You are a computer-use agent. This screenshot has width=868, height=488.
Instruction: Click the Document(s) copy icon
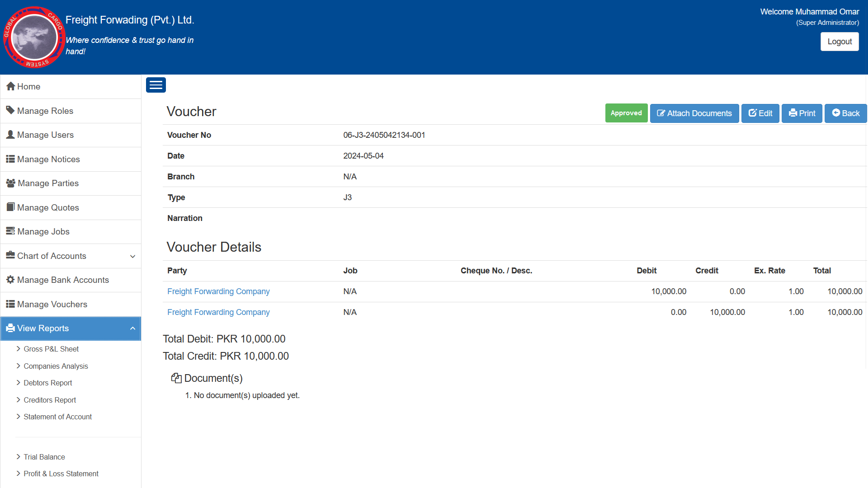pyautogui.click(x=176, y=378)
